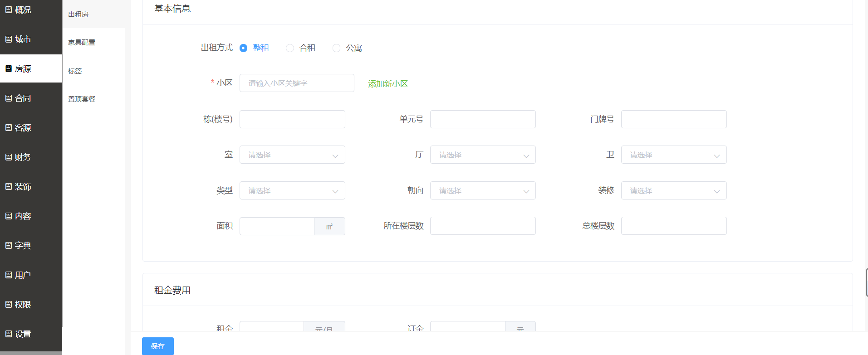Click the 保存 save button
868x355 pixels.
coord(158,346)
